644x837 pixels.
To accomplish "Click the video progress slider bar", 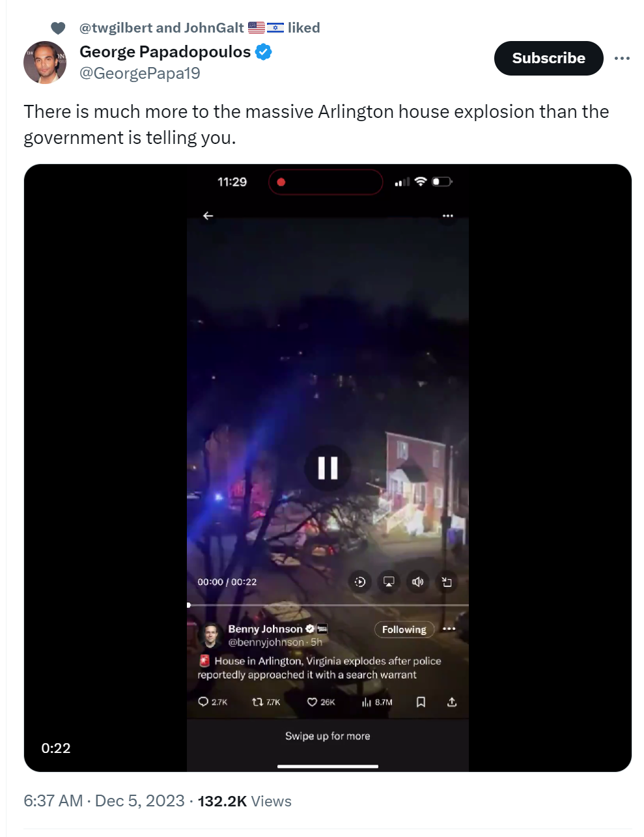I will (328, 605).
